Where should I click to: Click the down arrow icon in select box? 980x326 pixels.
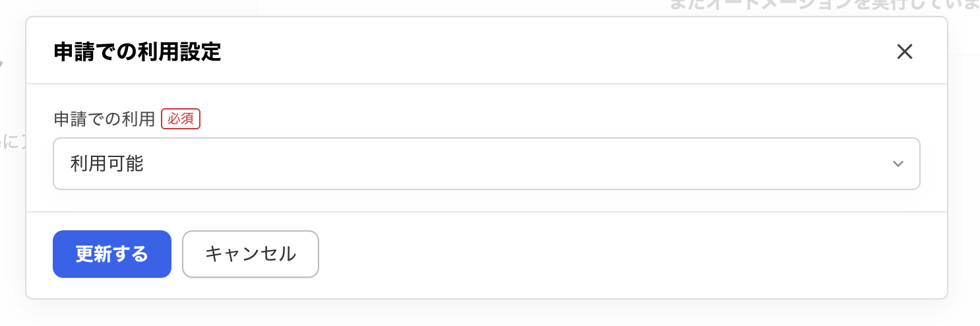(x=898, y=164)
